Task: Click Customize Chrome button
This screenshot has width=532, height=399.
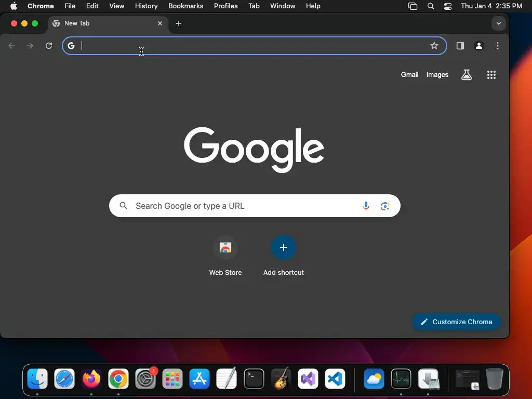Action: 456,322
